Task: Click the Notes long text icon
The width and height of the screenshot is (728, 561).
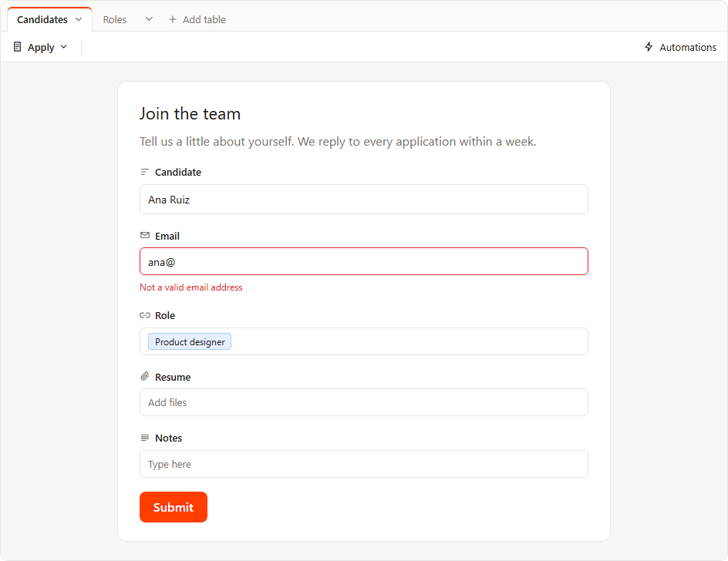Action: 145,438
